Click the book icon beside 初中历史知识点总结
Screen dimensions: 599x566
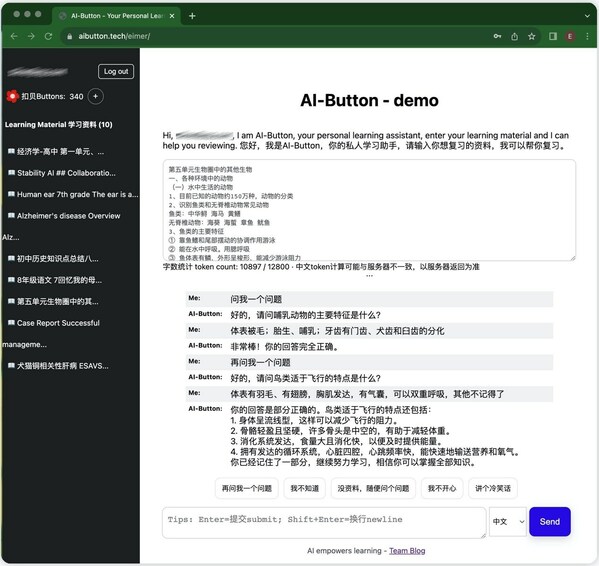pyautogui.click(x=11, y=259)
